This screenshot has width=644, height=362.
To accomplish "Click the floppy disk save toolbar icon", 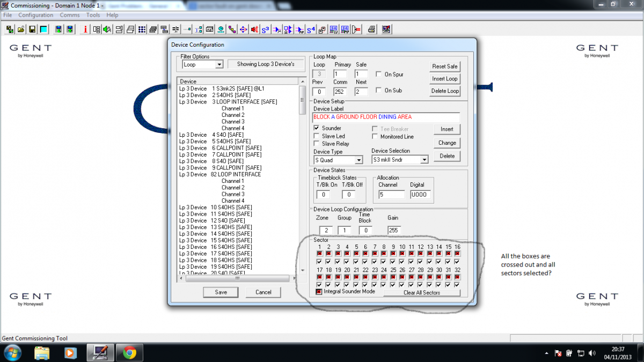I will coord(32,29).
